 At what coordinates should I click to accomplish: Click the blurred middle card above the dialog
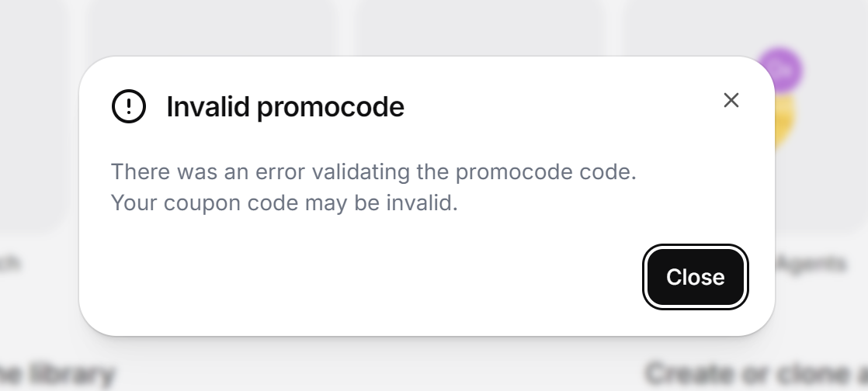(x=481, y=28)
